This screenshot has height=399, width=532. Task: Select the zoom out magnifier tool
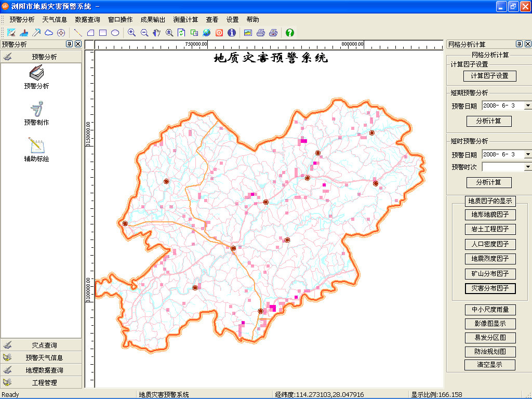(144, 33)
